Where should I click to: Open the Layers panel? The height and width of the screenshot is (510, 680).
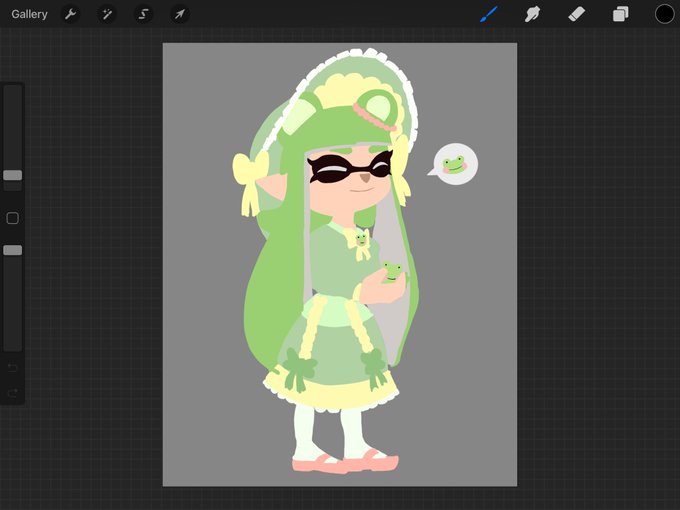click(x=621, y=14)
